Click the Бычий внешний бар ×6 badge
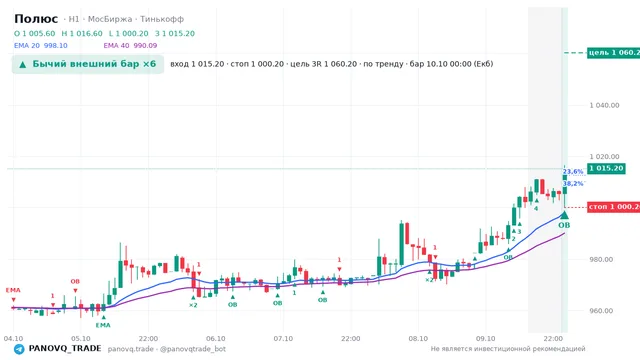Image resolution: width=640 pixels, height=360 pixels. 88,64
